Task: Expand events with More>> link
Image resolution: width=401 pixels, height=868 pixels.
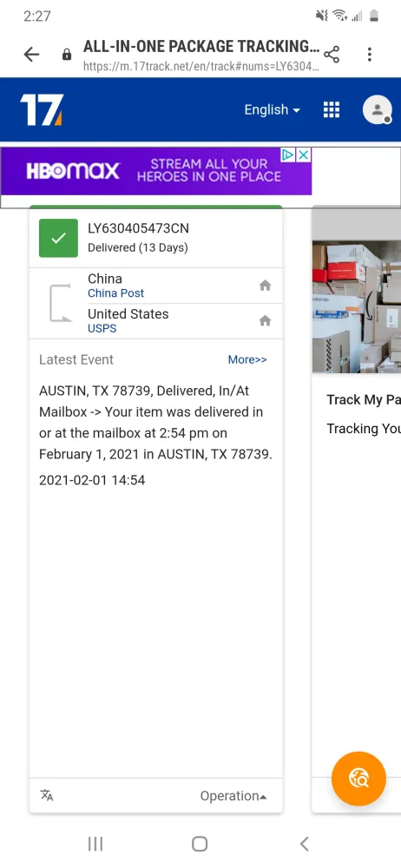Action: (x=247, y=360)
